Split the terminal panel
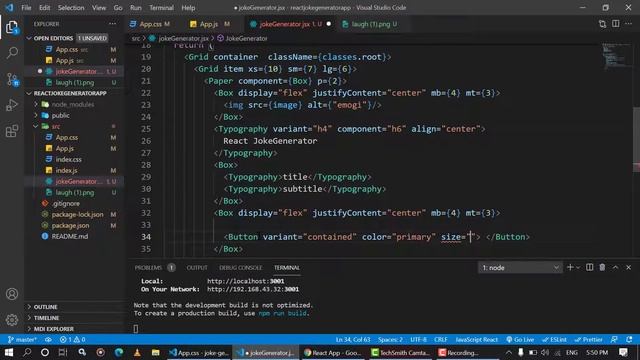Viewport: 640px width, 360px height. (x=589, y=267)
